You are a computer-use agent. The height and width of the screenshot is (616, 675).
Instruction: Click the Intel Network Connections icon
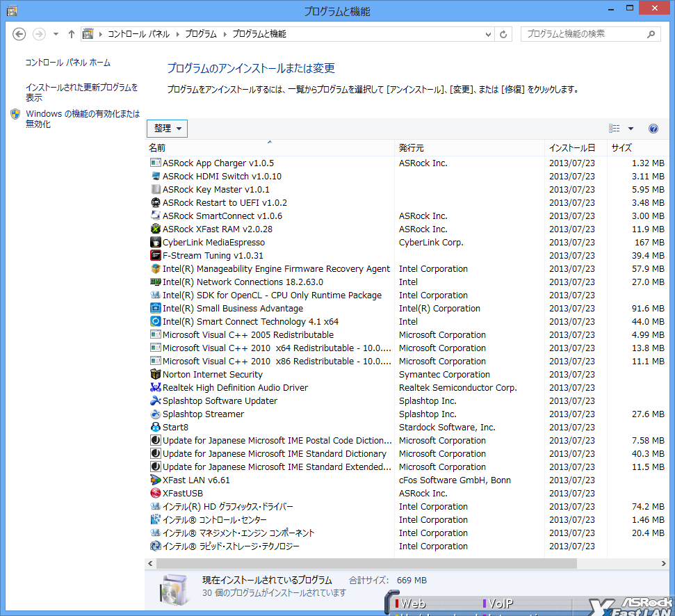coord(156,282)
